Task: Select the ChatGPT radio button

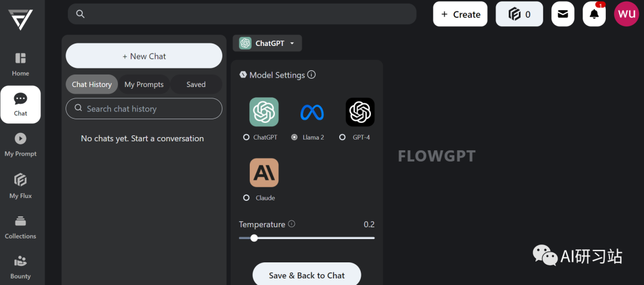Action: (x=246, y=137)
